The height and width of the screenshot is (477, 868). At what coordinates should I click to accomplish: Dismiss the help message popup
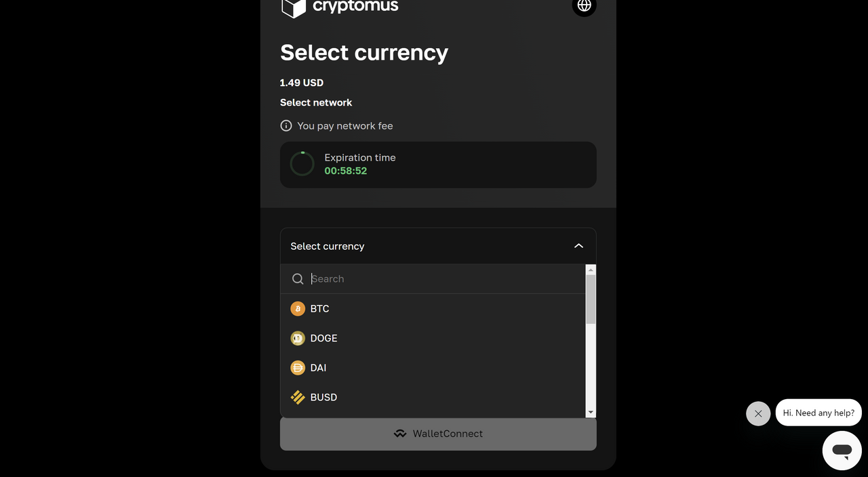pos(758,413)
